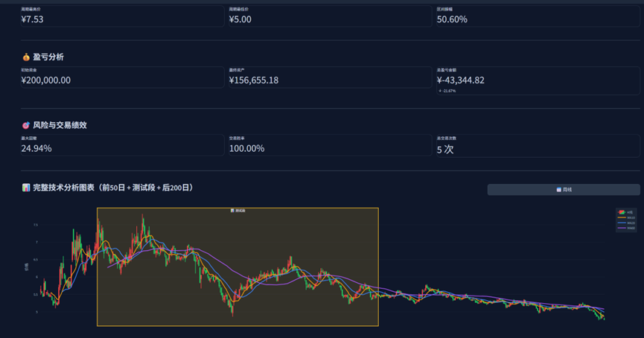Viewport: 644px width, 338px height.
Task: Click target icon beside 风险与交易绩效
Action: pyautogui.click(x=26, y=125)
